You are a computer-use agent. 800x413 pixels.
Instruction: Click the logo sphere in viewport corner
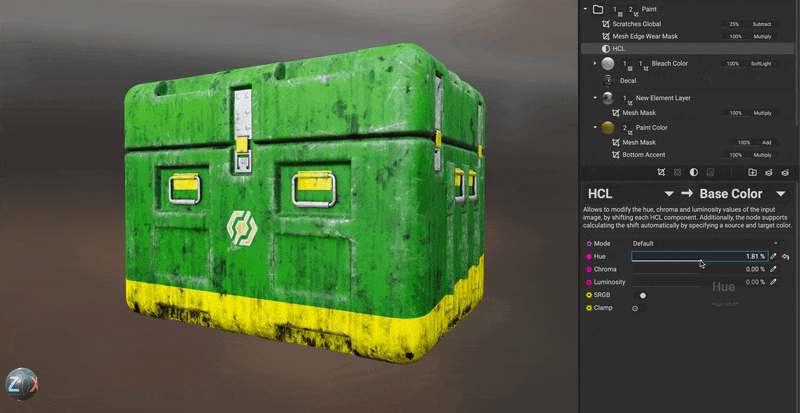(x=21, y=383)
